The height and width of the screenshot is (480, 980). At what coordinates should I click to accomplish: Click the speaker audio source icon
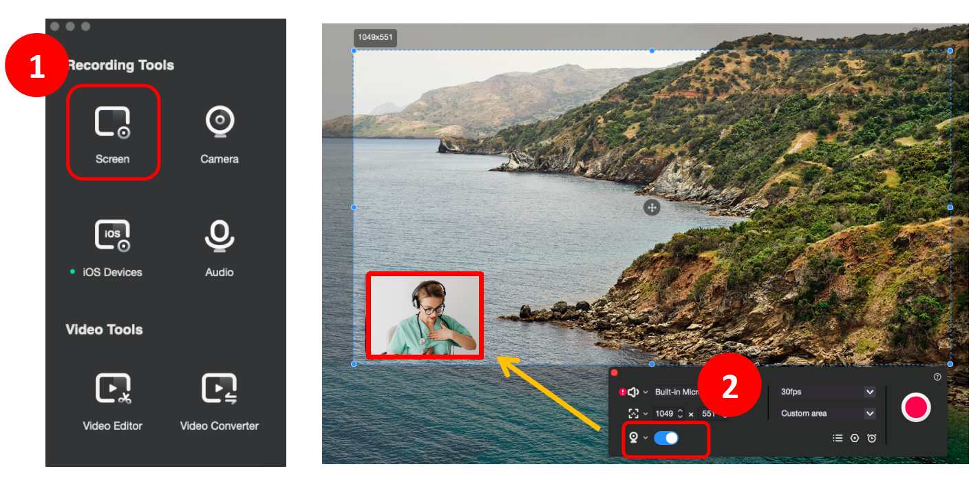[633, 392]
